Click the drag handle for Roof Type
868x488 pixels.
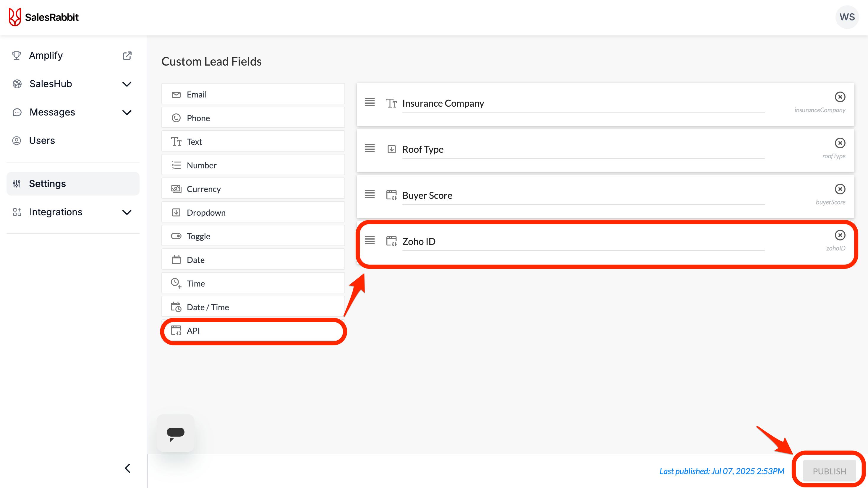370,148
